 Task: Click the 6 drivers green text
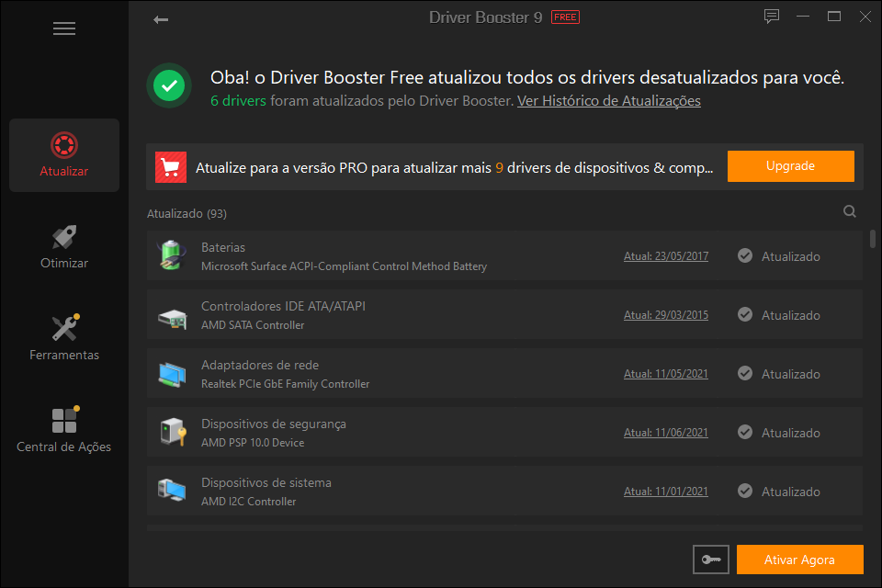238,101
